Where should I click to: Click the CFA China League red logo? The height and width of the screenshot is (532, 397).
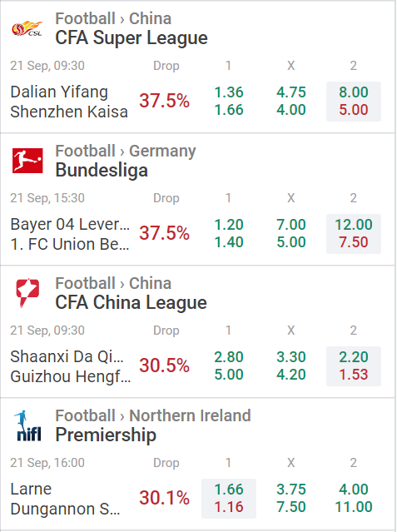coord(27,293)
